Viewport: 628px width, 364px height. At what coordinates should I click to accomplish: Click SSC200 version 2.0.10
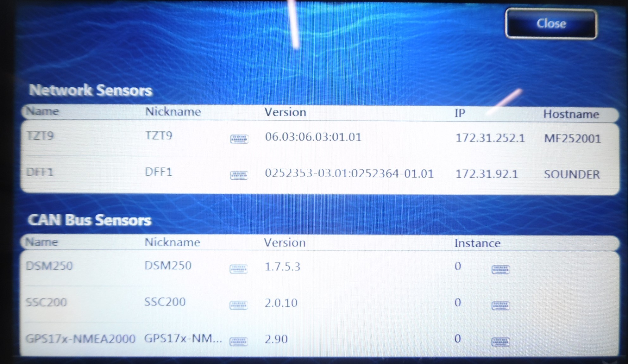pos(281,303)
